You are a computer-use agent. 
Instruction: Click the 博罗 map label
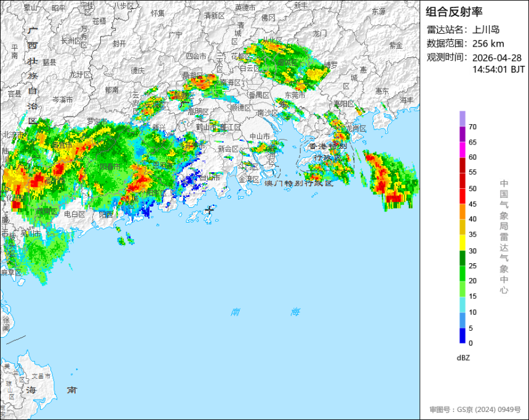click(x=331, y=65)
